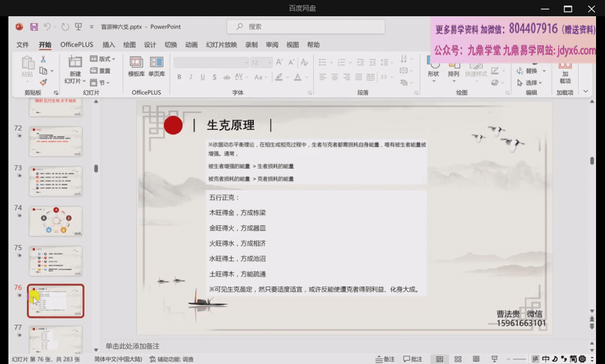The width and height of the screenshot is (605, 364).
Task: Open the 模板库 template library
Action: coord(136,66)
